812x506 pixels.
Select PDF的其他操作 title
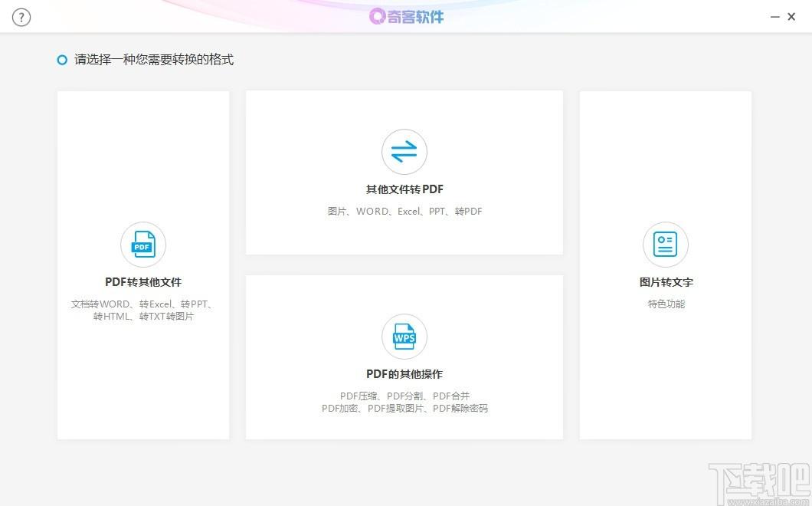pos(404,374)
